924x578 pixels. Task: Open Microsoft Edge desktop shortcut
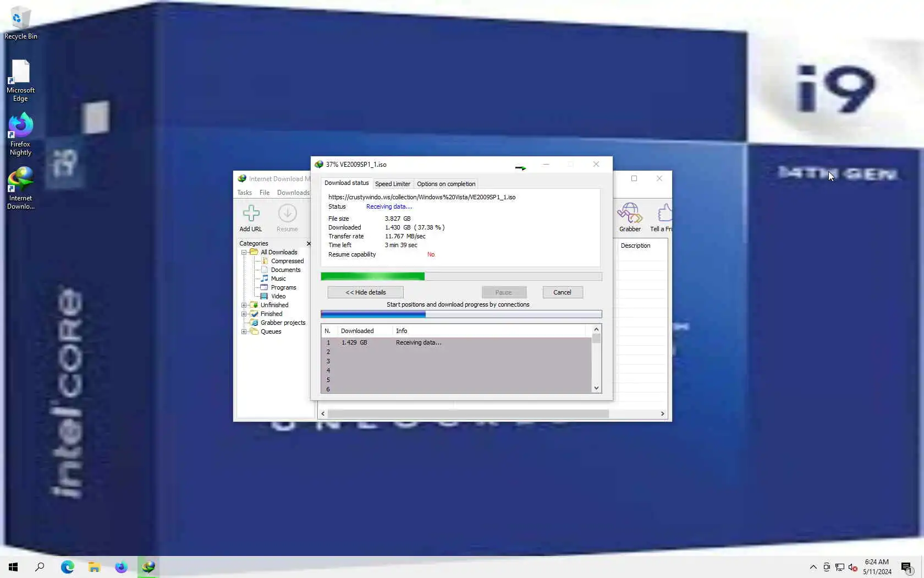click(20, 80)
